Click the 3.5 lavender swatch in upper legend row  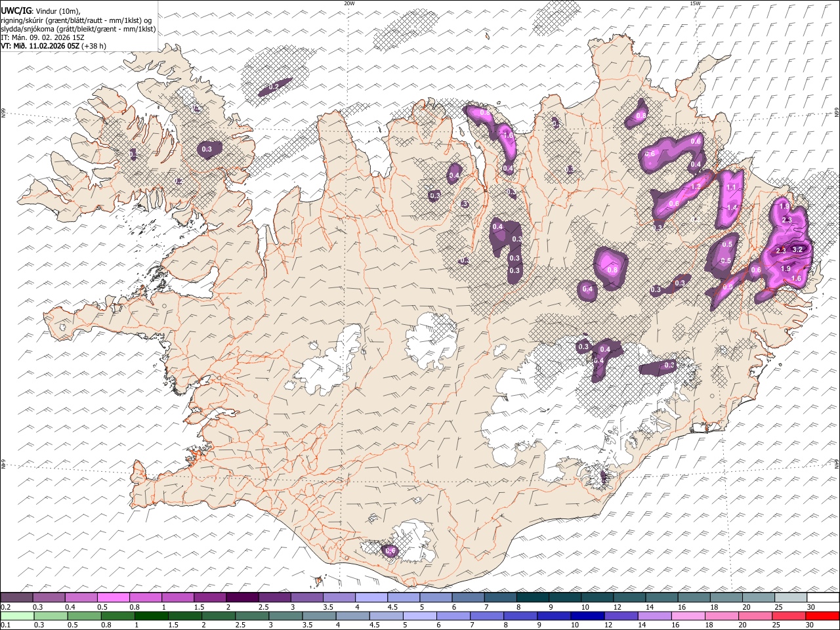(x=339, y=597)
